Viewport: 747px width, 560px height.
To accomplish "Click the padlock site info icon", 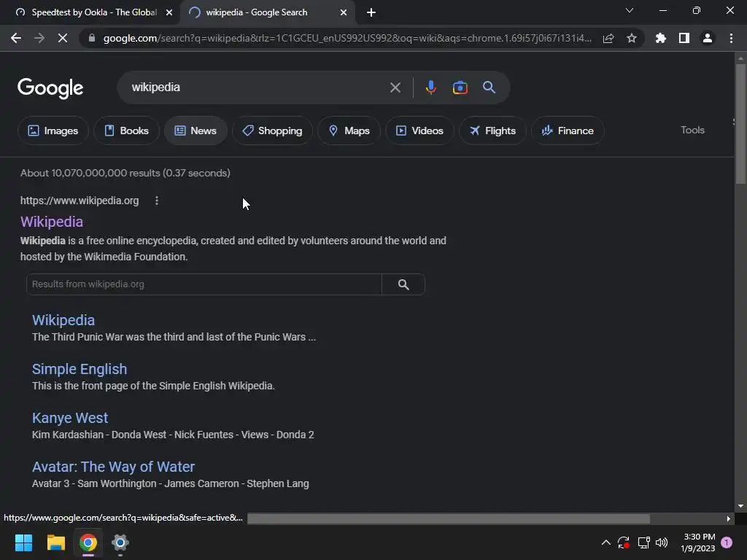I will tap(92, 38).
